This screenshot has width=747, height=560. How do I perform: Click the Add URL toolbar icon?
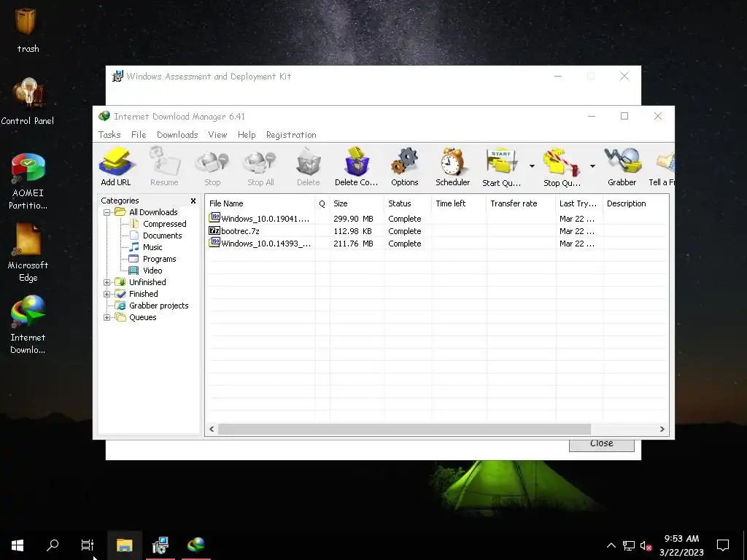point(116,167)
